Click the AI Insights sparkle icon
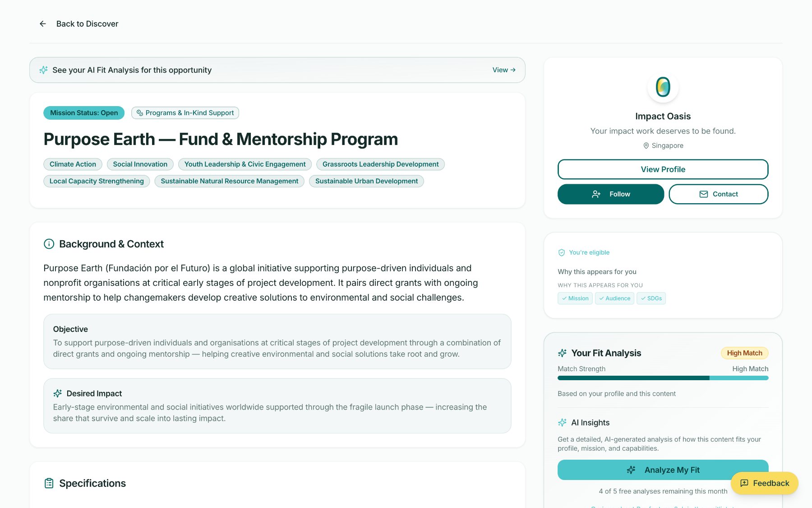812x508 pixels. click(562, 423)
